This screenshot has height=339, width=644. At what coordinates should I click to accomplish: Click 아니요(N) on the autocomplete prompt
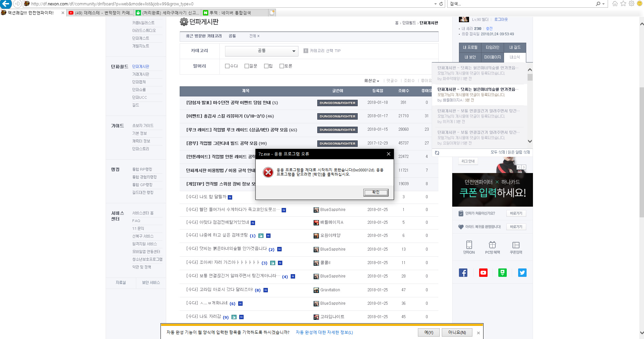coord(457,332)
